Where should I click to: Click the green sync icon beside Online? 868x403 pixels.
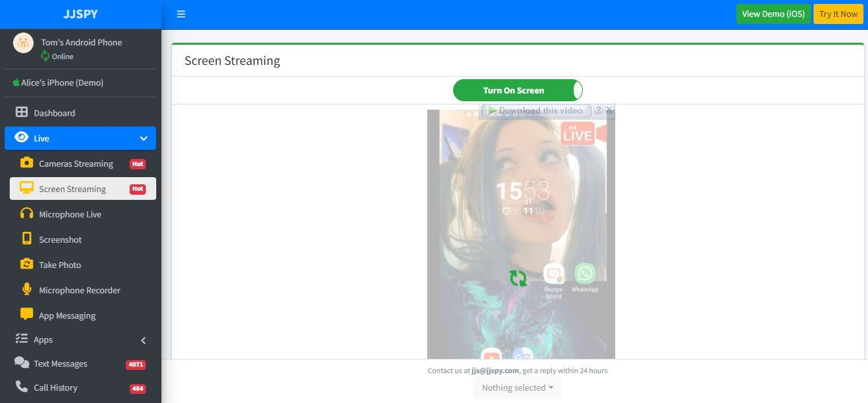pos(45,56)
